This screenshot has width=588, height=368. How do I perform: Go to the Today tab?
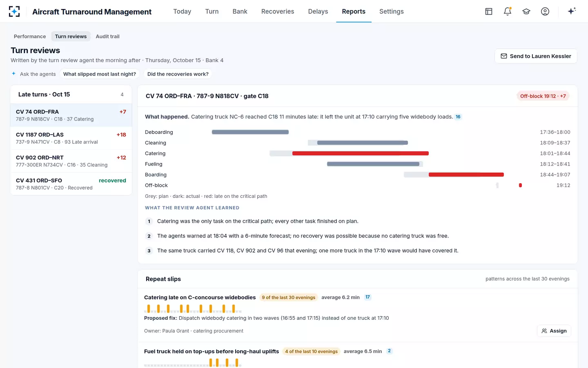(x=182, y=11)
